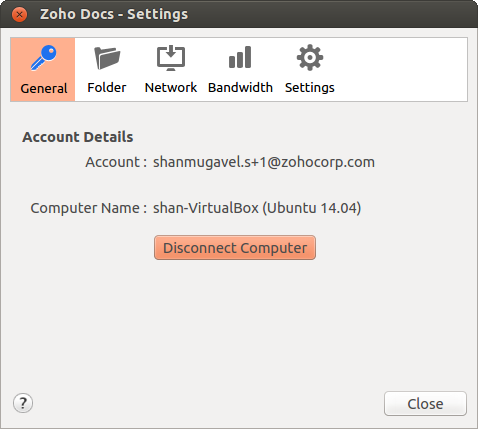Viewport: 478px width, 429px height.
Task: Click the Account Details heading
Action: tap(78, 137)
